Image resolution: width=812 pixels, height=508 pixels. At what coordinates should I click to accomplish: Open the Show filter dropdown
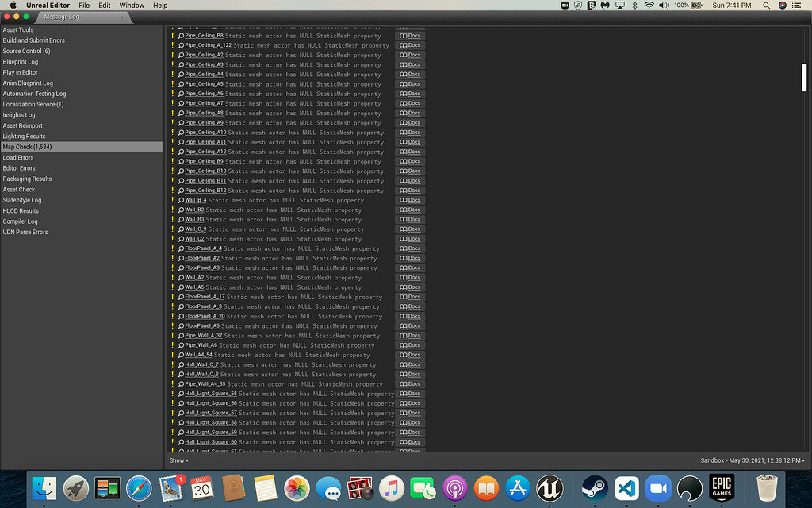click(x=179, y=460)
